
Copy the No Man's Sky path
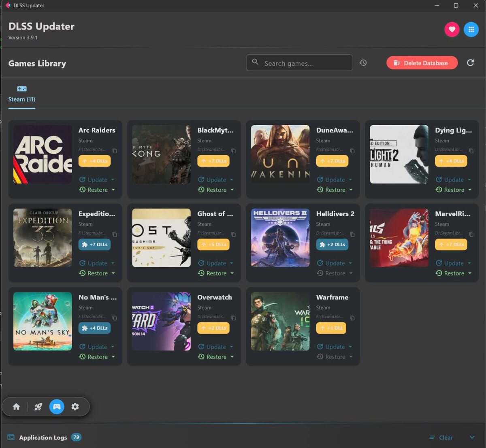tap(115, 318)
